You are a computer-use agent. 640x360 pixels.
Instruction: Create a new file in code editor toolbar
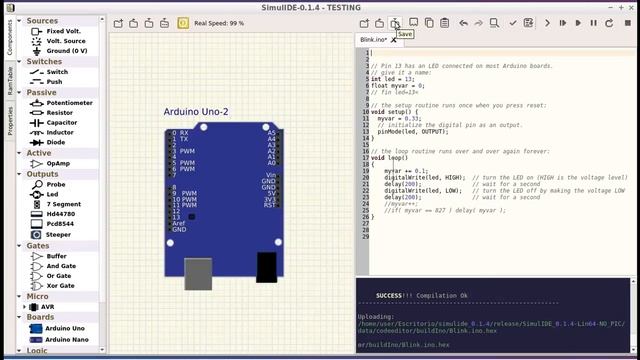coord(364,23)
